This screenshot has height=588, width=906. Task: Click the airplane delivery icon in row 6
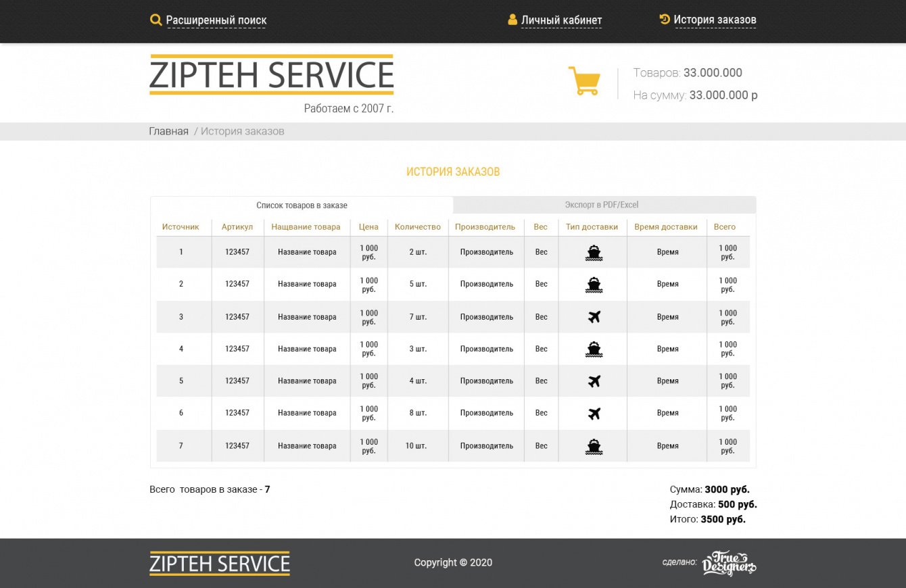click(x=594, y=414)
